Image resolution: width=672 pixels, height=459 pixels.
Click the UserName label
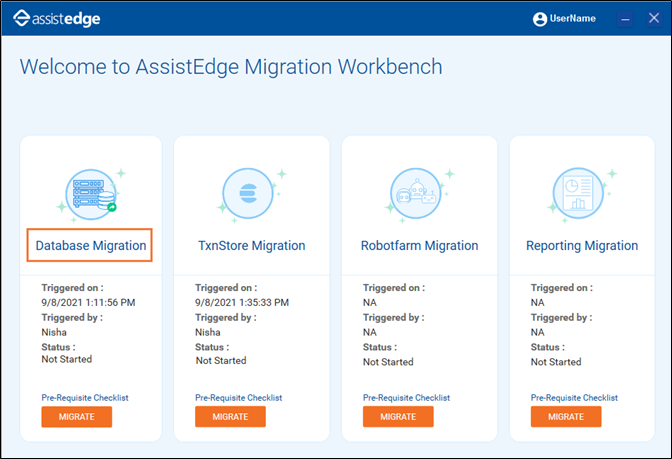point(573,18)
